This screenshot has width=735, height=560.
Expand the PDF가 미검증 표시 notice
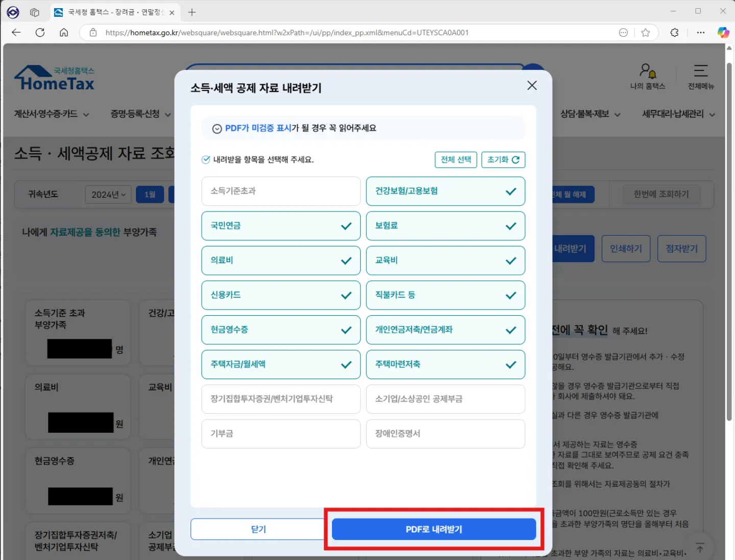click(363, 128)
